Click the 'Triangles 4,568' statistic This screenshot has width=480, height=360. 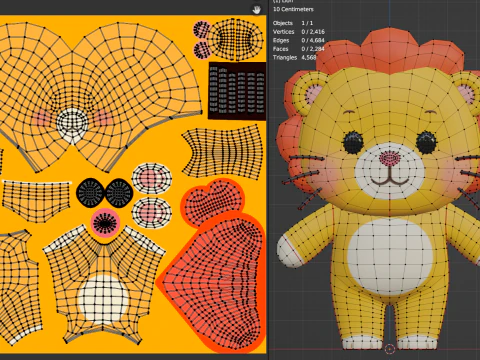click(x=295, y=57)
